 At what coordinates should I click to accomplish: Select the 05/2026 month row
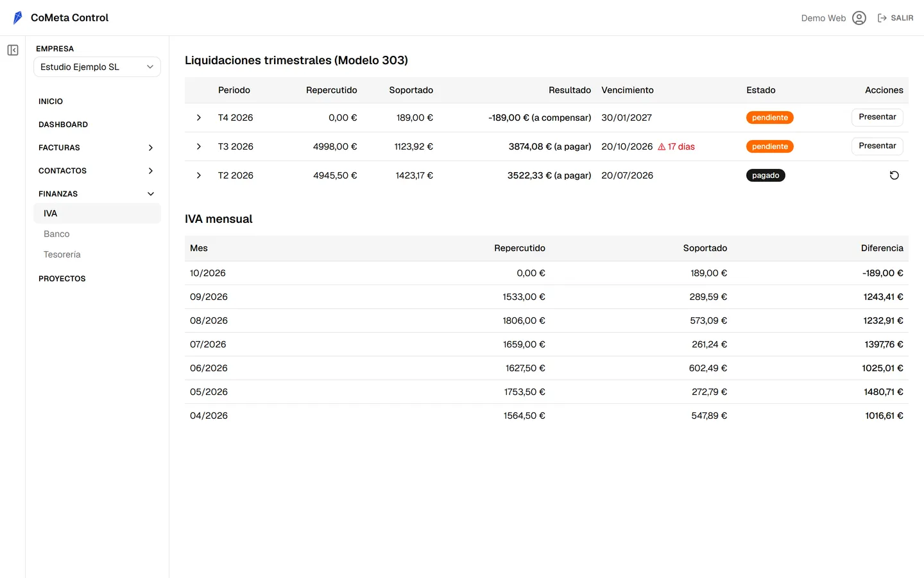(x=547, y=392)
